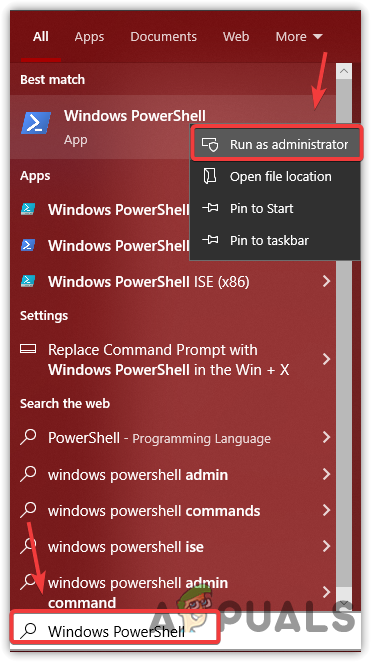371x662 pixels.
Task: Expand arrow for Replace Command Prompt setting
Action: pyautogui.click(x=326, y=359)
